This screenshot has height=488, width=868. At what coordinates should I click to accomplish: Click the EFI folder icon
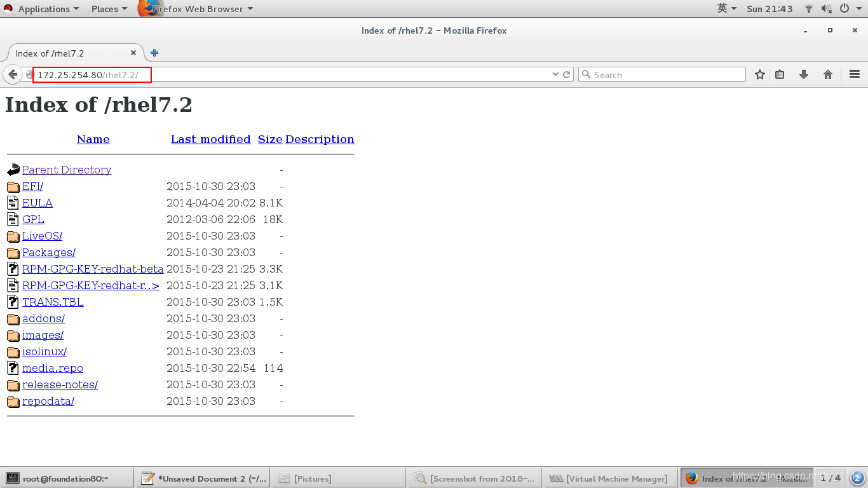click(x=13, y=187)
